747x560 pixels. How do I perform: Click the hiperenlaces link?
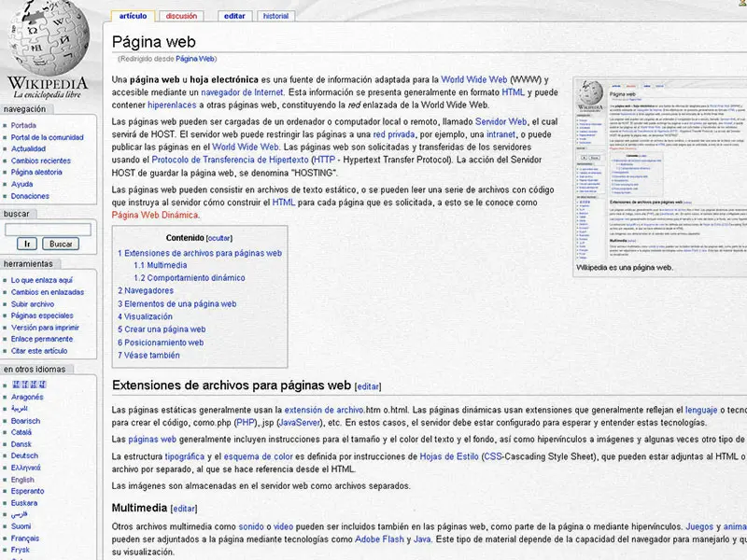172,105
